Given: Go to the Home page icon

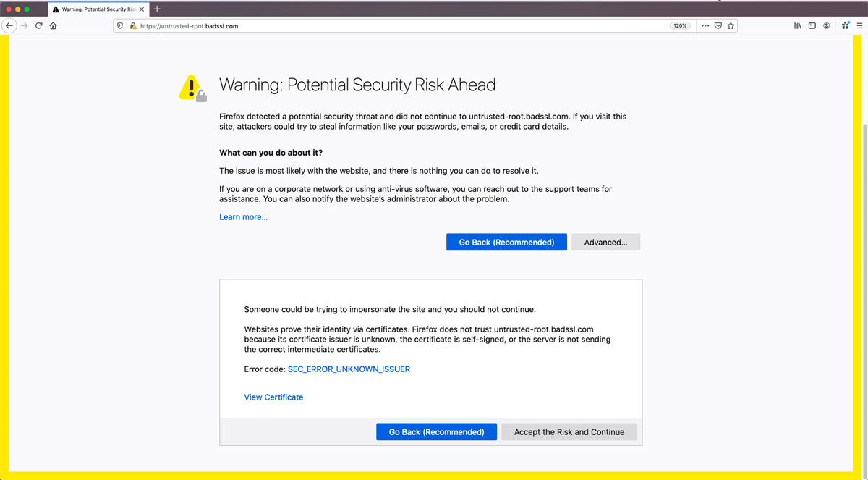Looking at the screenshot, I should click(x=54, y=25).
